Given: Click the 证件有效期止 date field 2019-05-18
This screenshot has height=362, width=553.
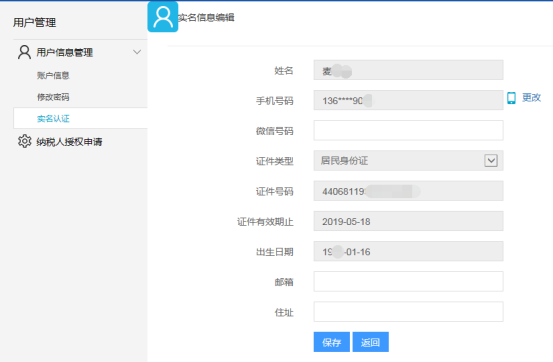Looking at the screenshot, I should click(x=408, y=221).
